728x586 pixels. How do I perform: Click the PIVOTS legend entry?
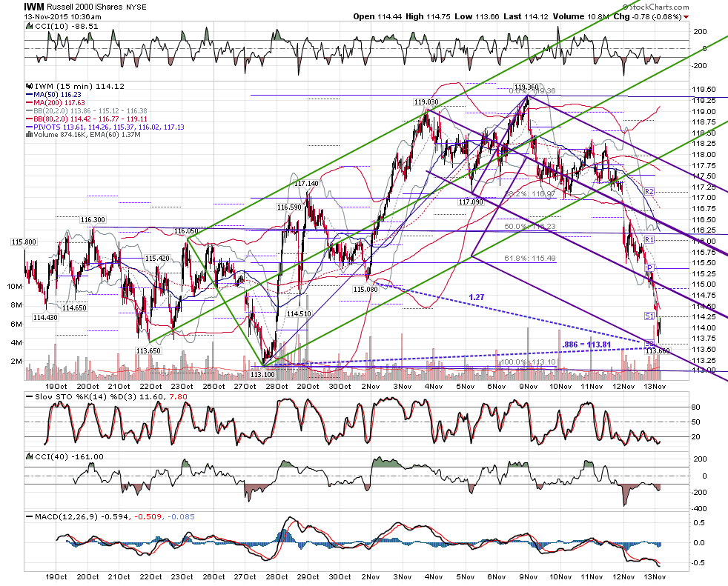(105, 127)
